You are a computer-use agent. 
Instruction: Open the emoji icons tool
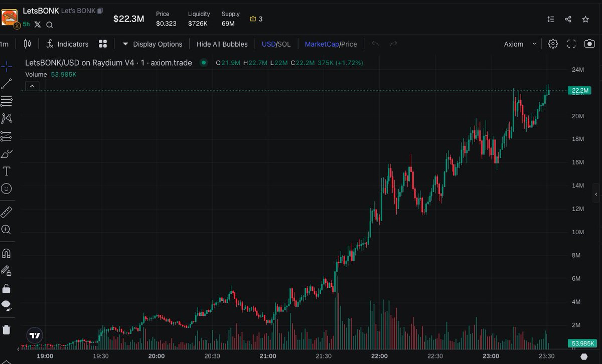coord(6,189)
